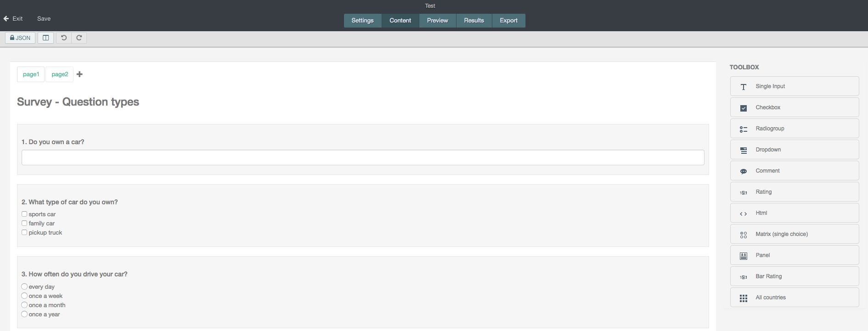Click the Checkbox toolbox icon
Image resolution: width=868 pixels, height=331 pixels.
point(744,108)
